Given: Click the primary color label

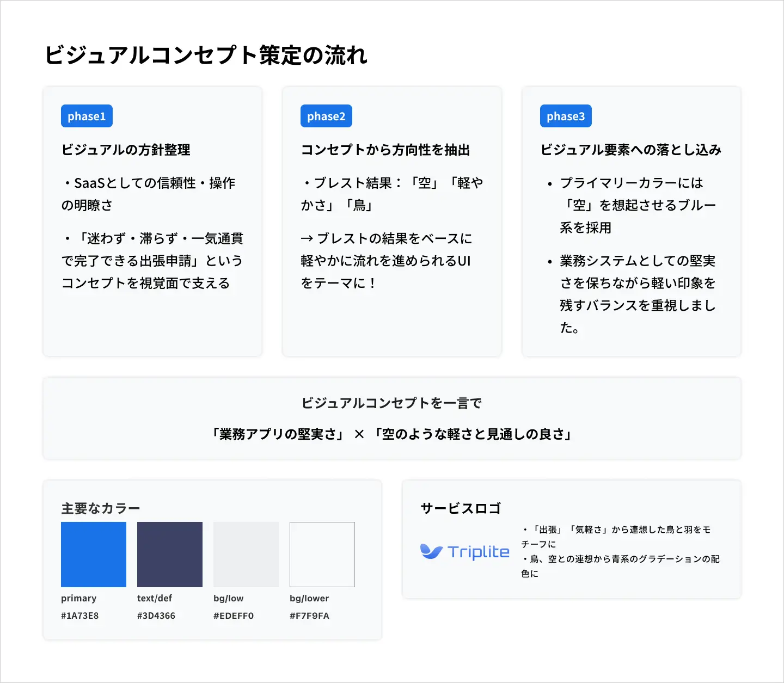Looking at the screenshot, I should [x=77, y=598].
